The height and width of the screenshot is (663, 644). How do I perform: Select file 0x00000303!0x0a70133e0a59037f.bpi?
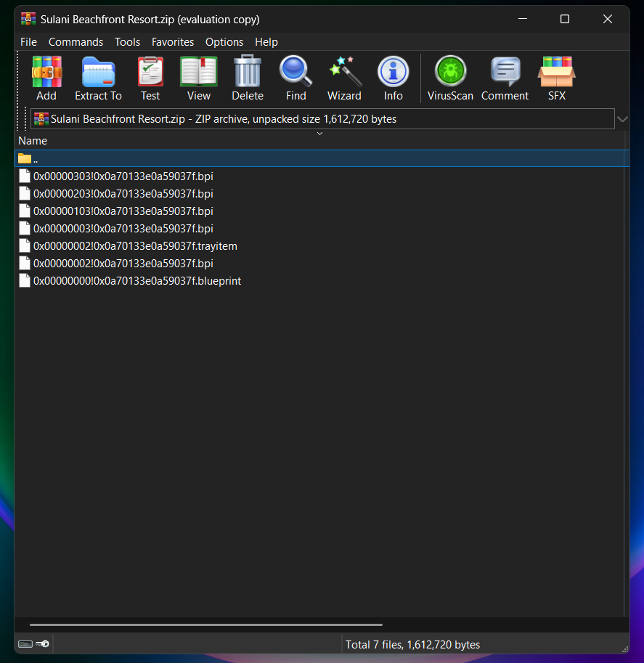click(123, 176)
